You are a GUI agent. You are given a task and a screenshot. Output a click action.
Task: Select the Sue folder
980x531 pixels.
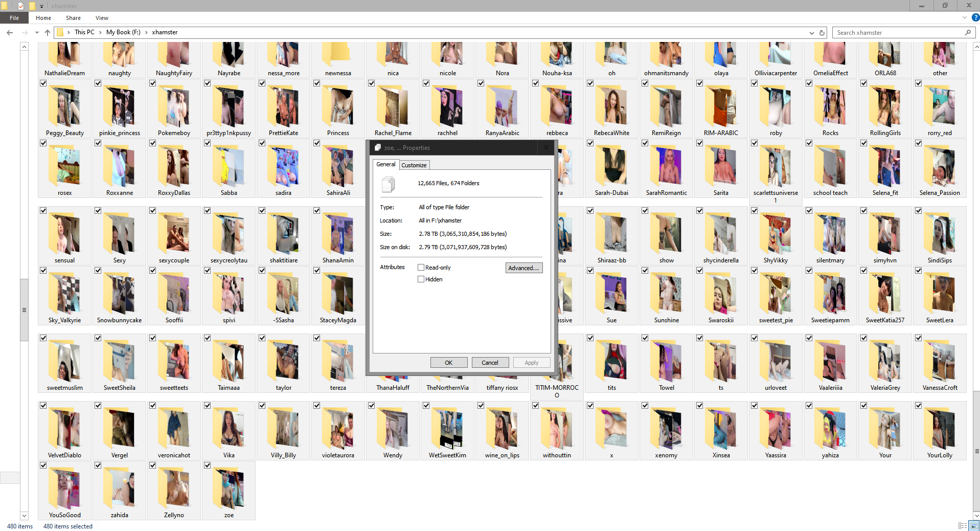click(611, 296)
